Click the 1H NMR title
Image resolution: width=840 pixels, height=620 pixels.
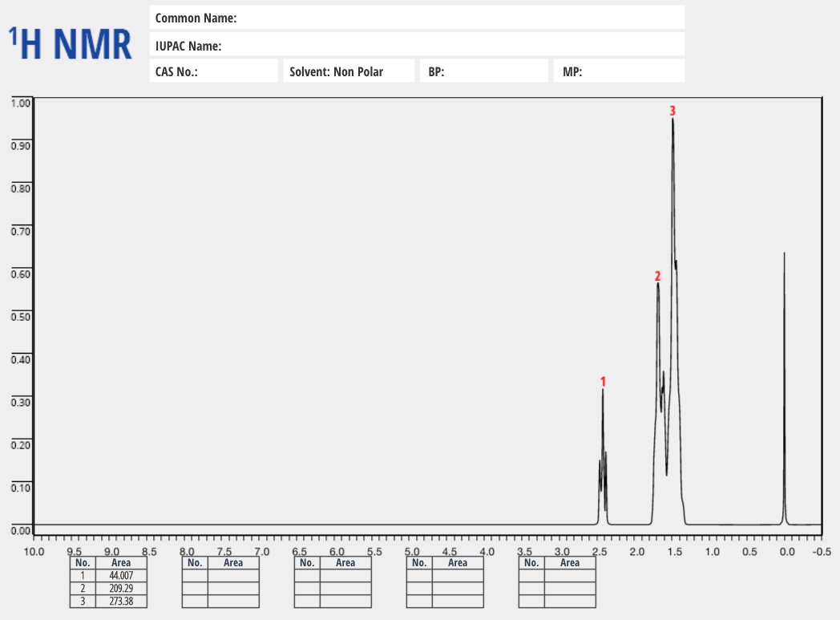[71, 43]
